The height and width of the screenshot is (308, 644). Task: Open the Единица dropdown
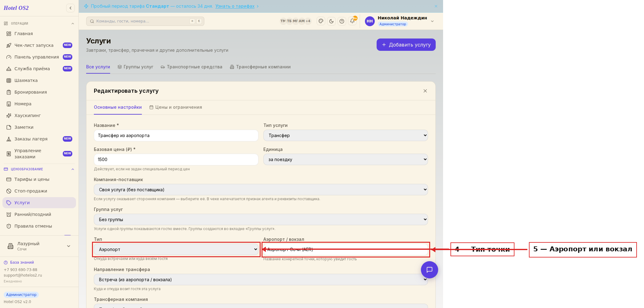click(346, 160)
